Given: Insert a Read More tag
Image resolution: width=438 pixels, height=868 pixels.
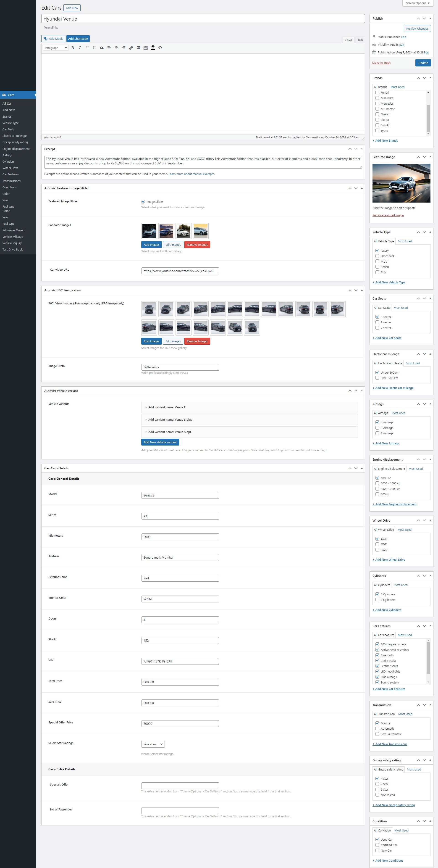Looking at the screenshot, I should point(138,48).
